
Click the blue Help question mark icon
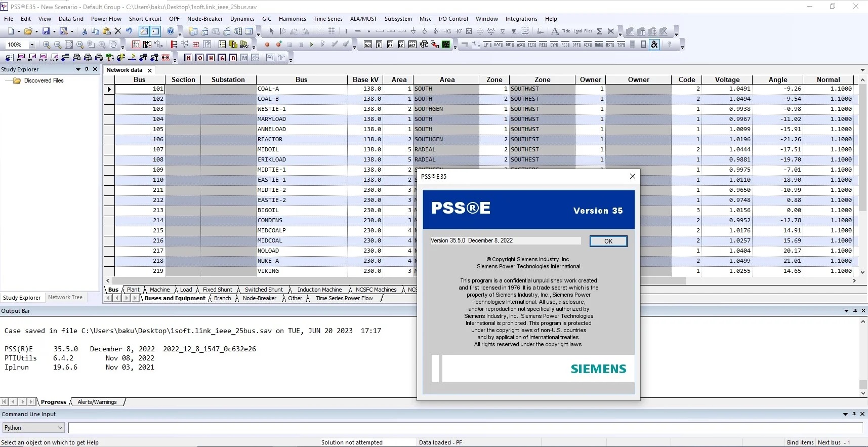(x=171, y=31)
